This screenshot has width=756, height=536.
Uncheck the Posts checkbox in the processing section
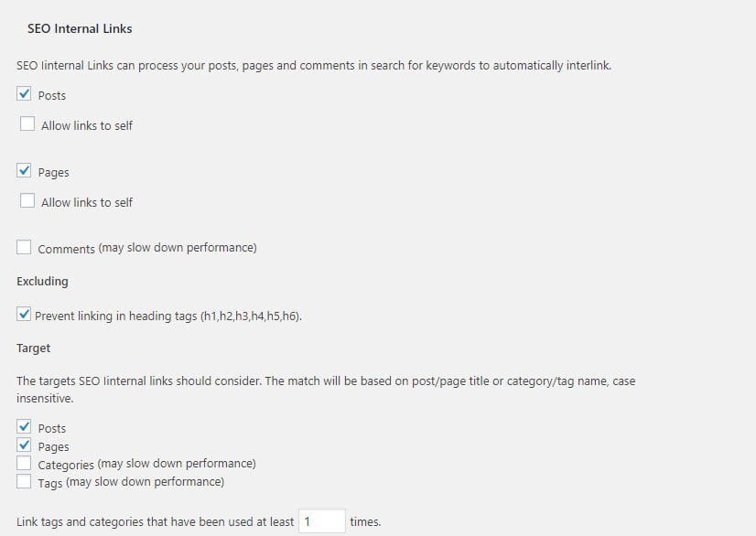[x=25, y=94]
